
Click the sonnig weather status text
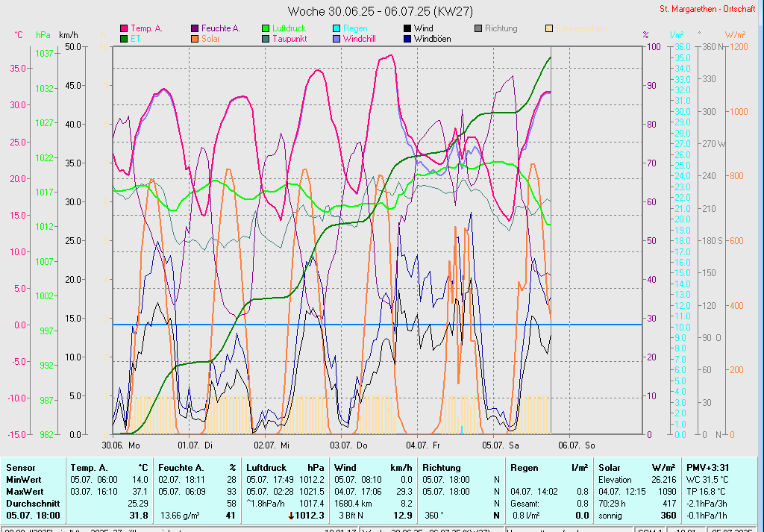[611, 516]
